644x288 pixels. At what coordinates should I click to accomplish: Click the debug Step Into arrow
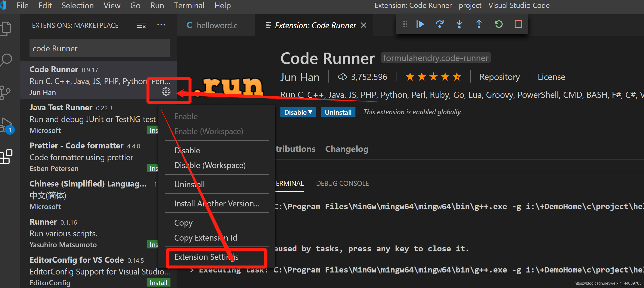click(x=459, y=24)
